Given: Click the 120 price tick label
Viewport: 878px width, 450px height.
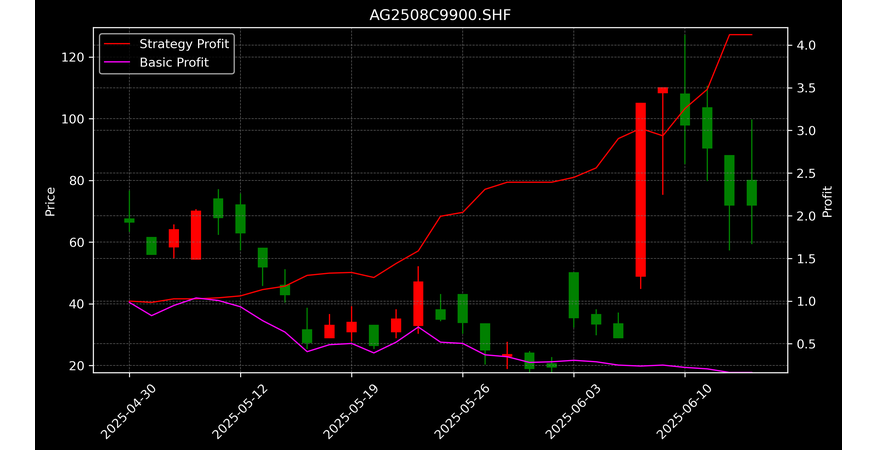Looking at the screenshot, I should click(x=73, y=58).
